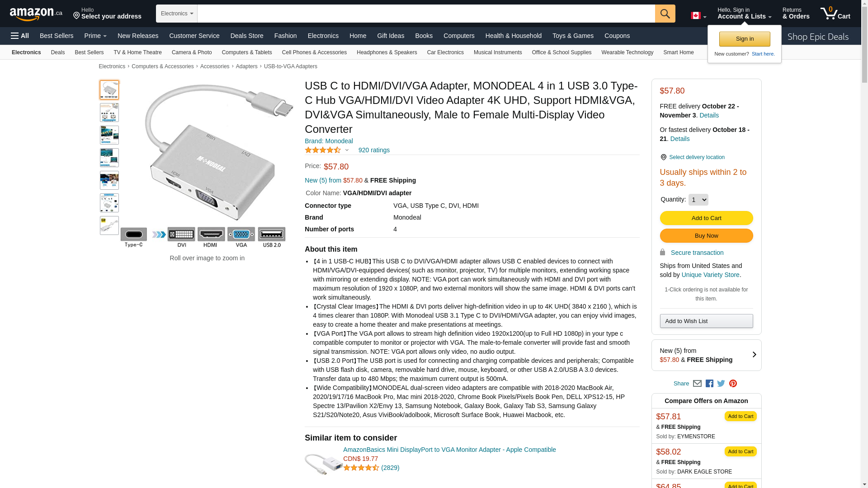Open the Canada flag language selector
The width and height of the screenshot is (868, 488).
pos(698,16)
